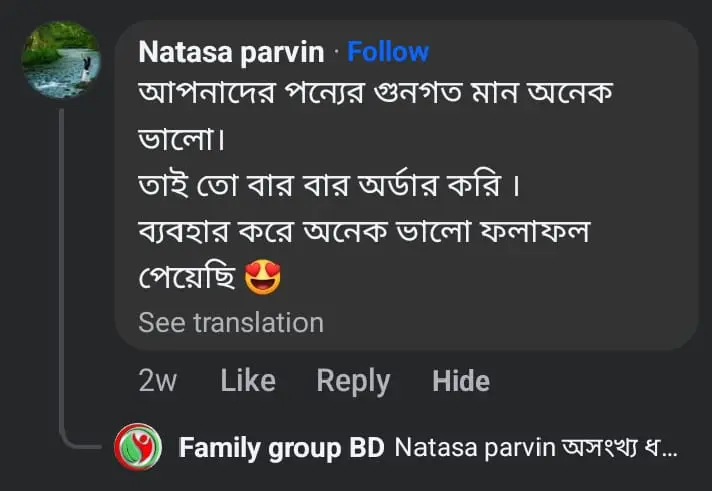Hide the comment from Natasa parvin
The image size is (712, 491).
click(461, 381)
